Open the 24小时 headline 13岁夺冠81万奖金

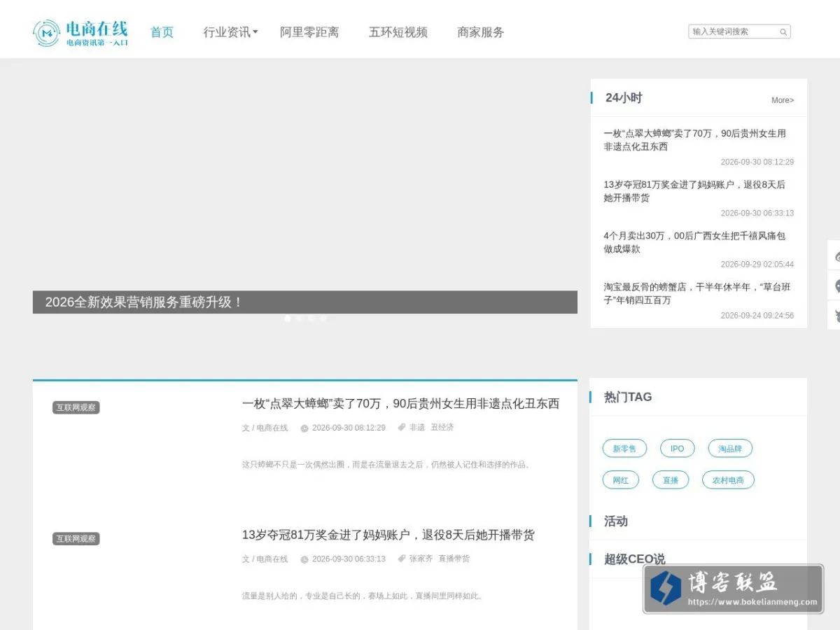click(x=695, y=191)
